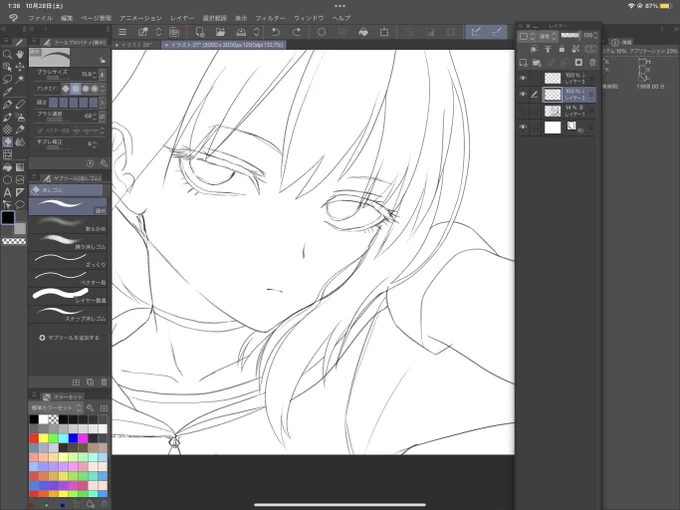
Task: Toggle visibility of the top layer
Action: [523, 78]
